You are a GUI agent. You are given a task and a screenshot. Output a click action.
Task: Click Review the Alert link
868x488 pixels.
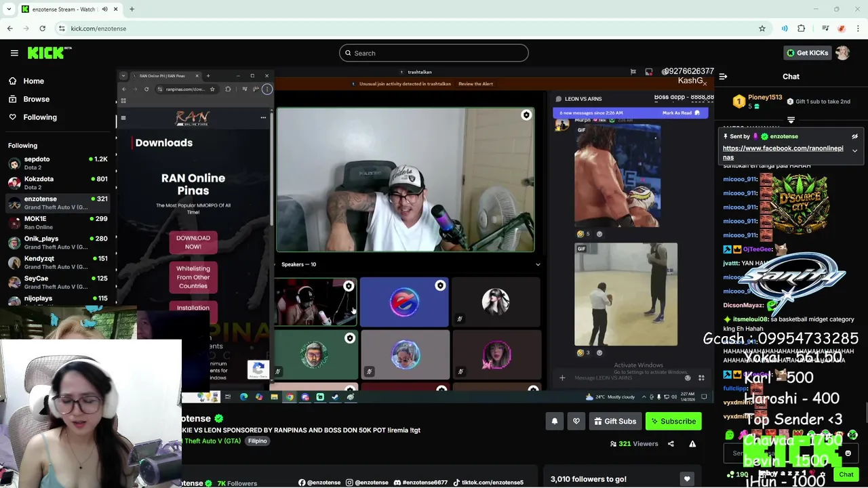point(475,84)
